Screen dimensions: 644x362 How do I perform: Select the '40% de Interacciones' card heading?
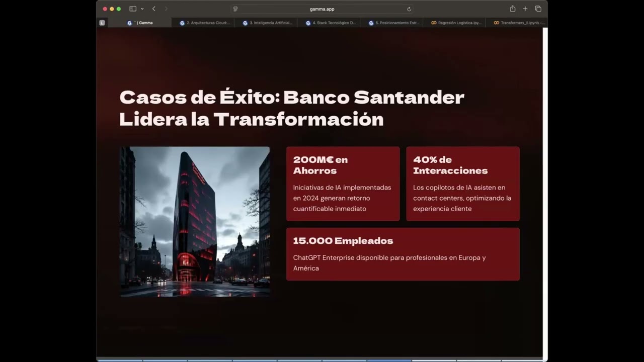[450, 165]
